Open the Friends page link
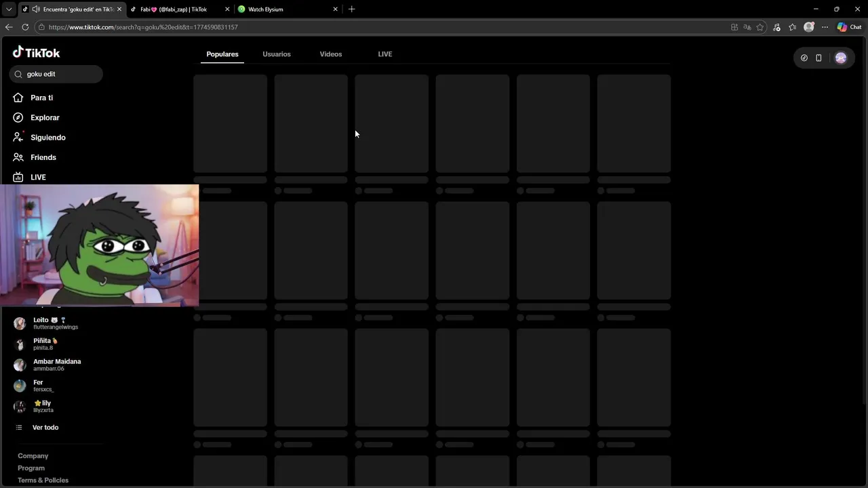The width and height of the screenshot is (868, 488). tap(43, 157)
